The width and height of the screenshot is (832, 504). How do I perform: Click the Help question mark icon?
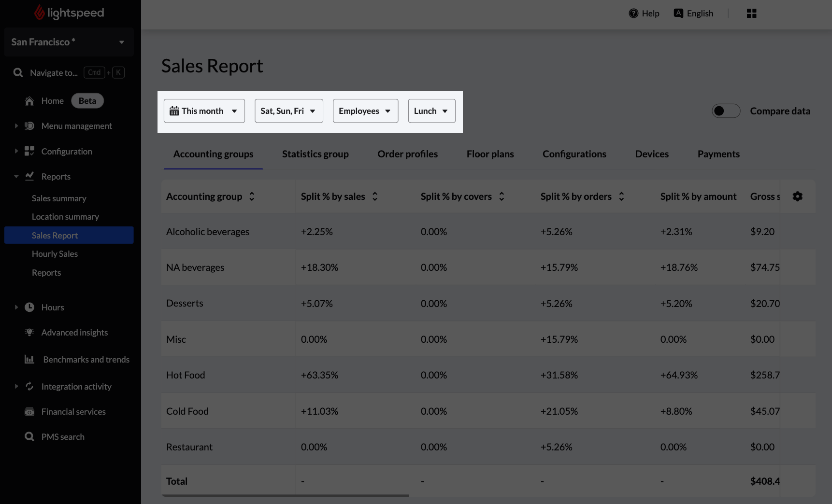(x=633, y=14)
